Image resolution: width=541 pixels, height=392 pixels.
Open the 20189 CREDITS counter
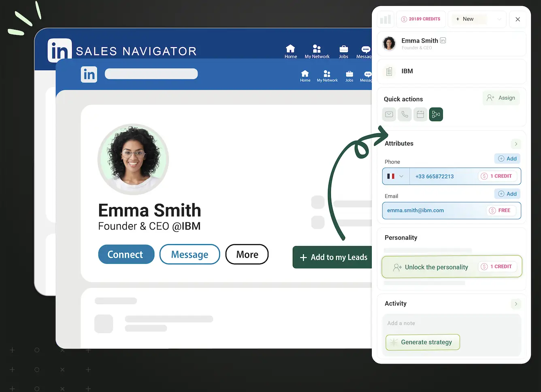click(421, 19)
